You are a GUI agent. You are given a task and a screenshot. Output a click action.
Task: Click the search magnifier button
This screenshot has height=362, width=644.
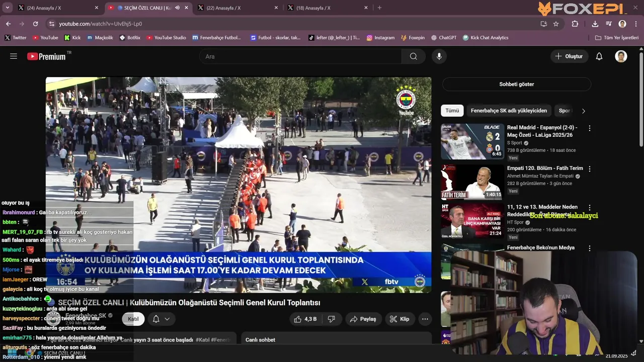pyautogui.click(x=414, y=56)
